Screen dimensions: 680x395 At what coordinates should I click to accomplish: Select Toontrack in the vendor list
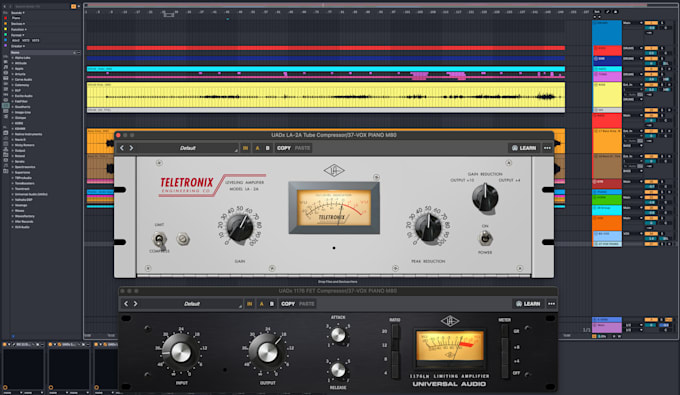[22, 189]
